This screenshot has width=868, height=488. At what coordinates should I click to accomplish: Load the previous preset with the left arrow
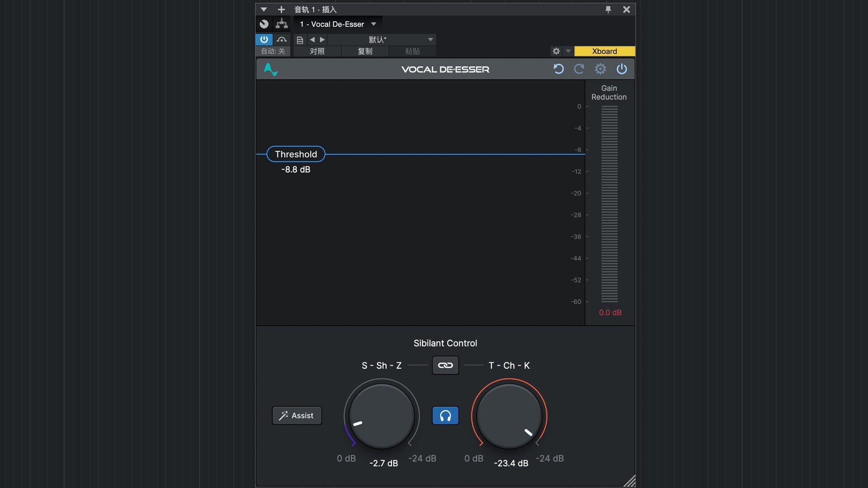pyautogui.click(x=312, y=40)
